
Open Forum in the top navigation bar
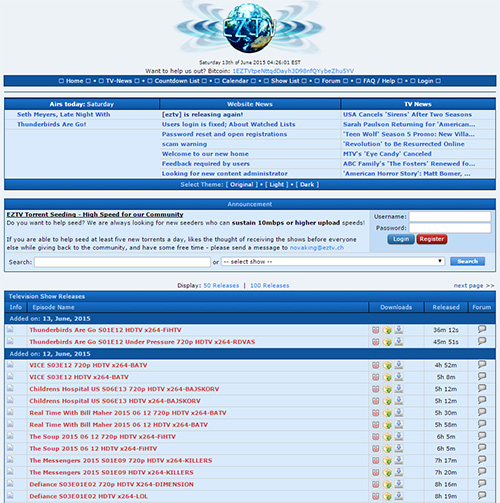tap(331, 81)
